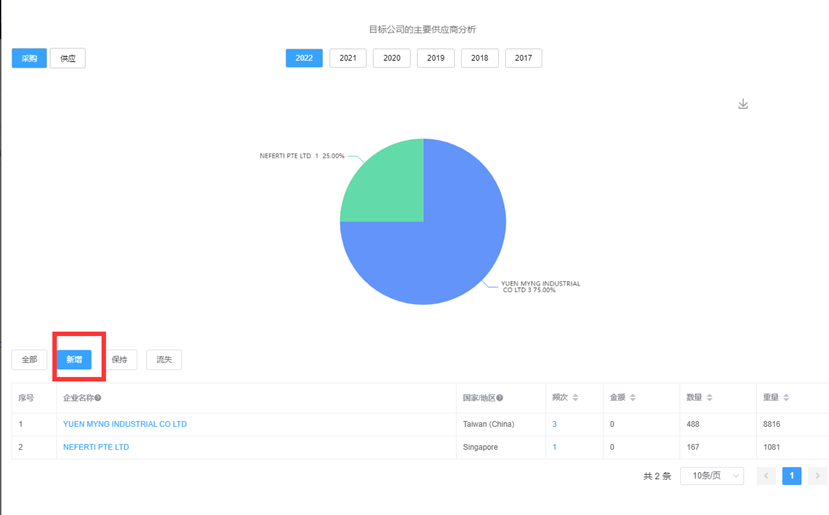
Task: Click NEFERTI PTE LTD 25.00% chart label
Action: (x=302, y=156)
